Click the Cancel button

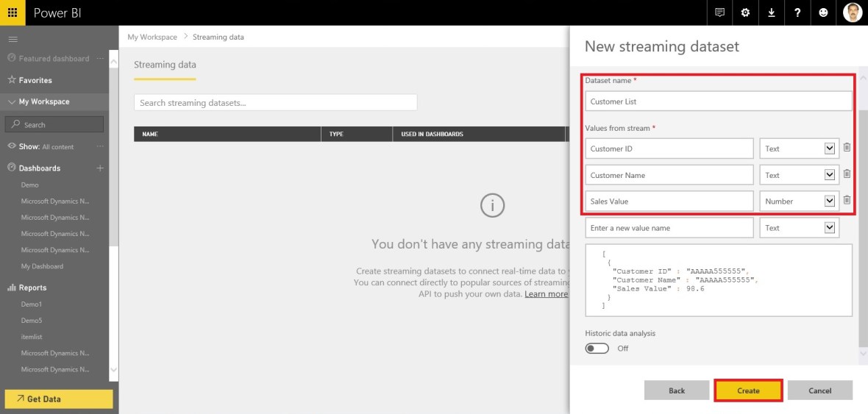820,390
